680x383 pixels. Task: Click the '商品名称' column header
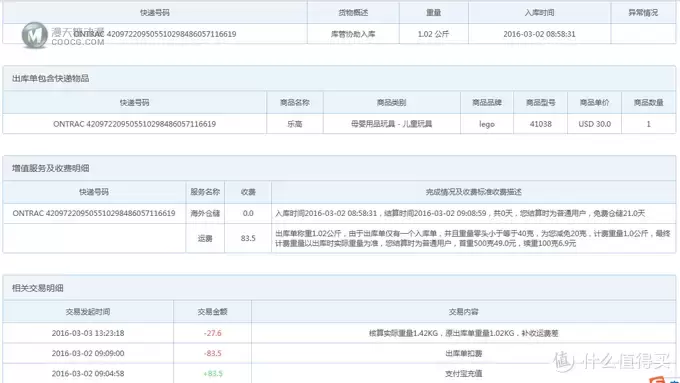294,102
